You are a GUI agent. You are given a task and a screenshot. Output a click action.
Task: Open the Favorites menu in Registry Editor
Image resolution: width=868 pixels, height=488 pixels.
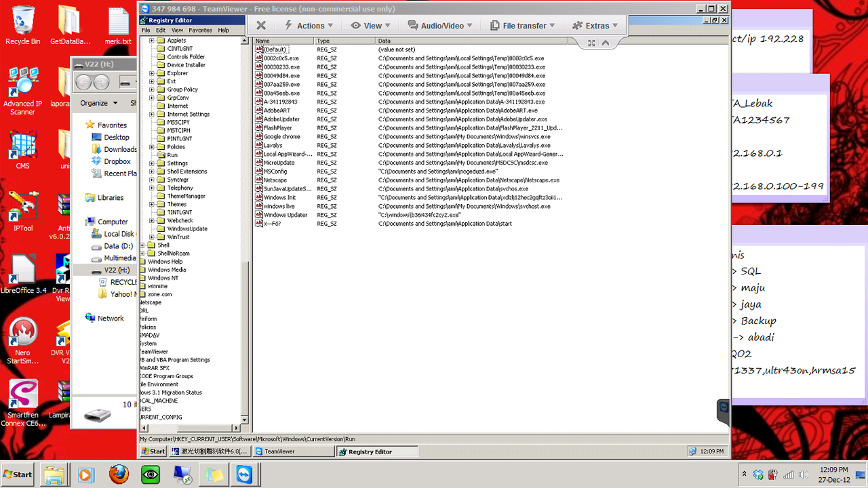point(200,30)
